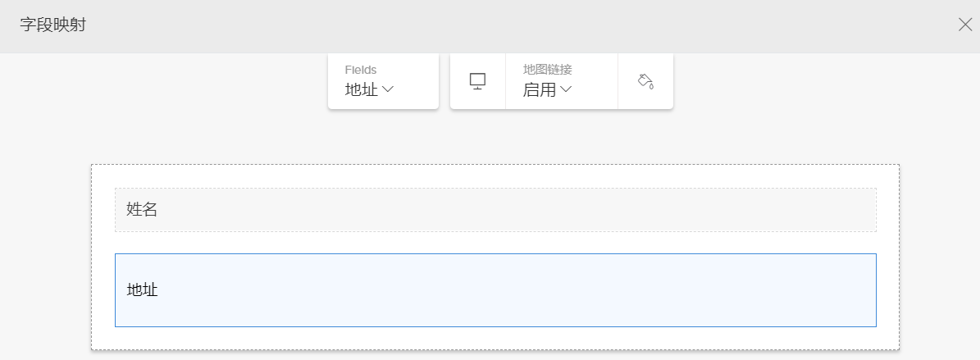Image resolution: width=980 pixels, height=360 pixels.
Task: Click the 姓名 text inside the form
Action: [x=142, y=210]
